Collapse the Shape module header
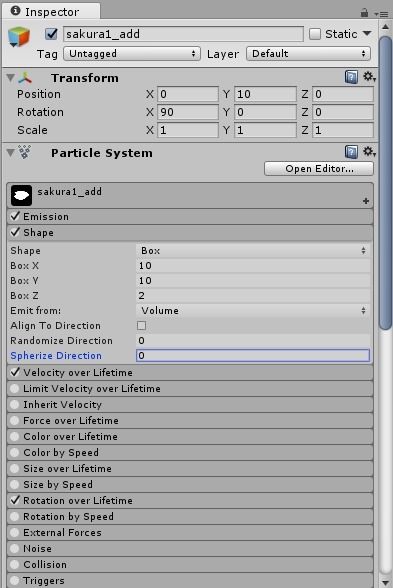 [190, 232]
